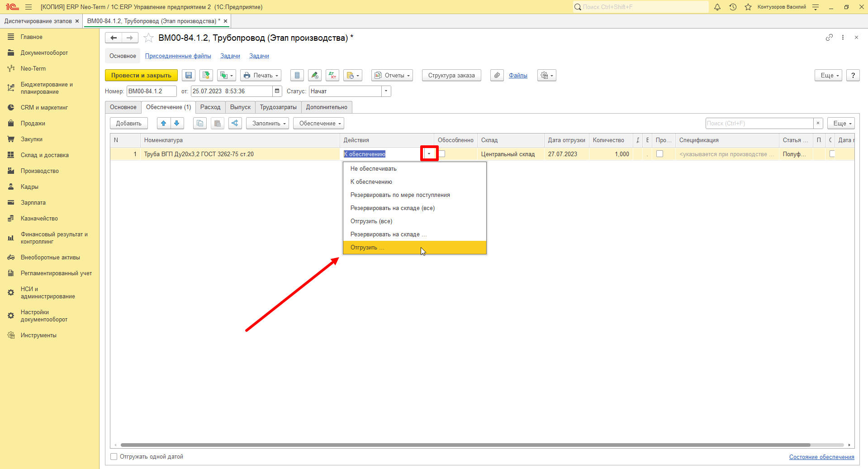Copy link to the document via chain icon
The height and width of the screenshot is (469, 868).
coord(829,38)
